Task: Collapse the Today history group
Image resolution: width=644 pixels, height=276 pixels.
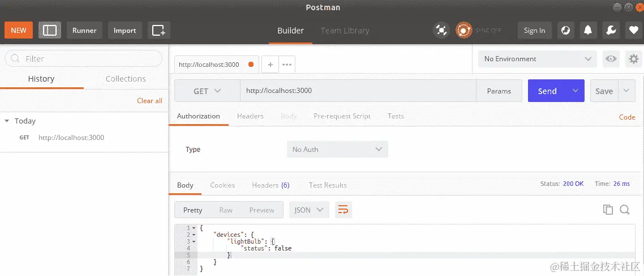Action: tap(7, 121)
